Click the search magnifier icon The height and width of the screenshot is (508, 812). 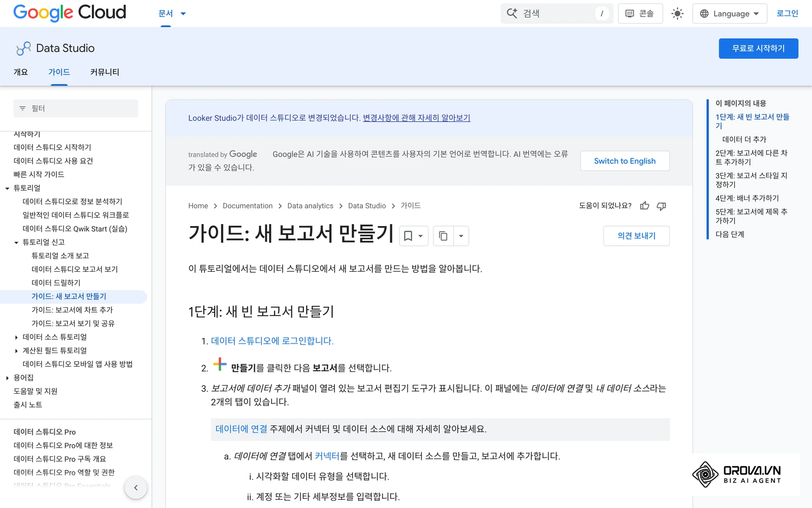click(512, 14)
